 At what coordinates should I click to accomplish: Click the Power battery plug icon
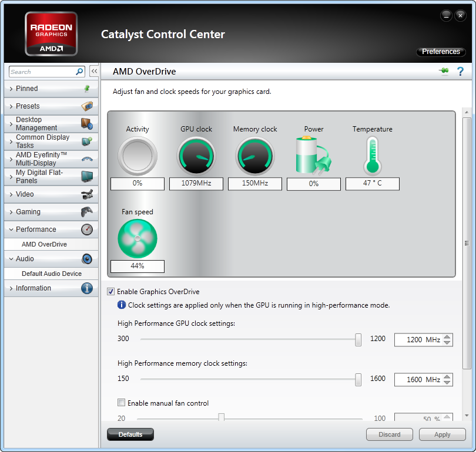pos(314,156)
